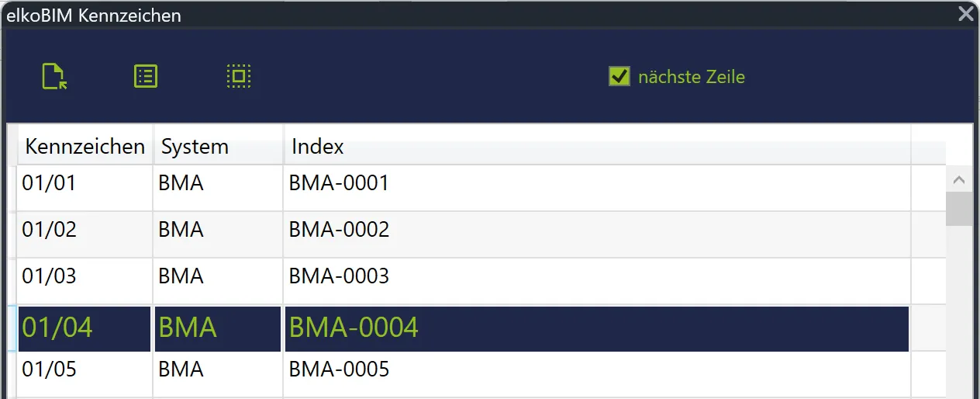The height and width of the screenshot is (399, 980).
Task: Click the vertical scrollbar thumb
Action: pos(959,209)
